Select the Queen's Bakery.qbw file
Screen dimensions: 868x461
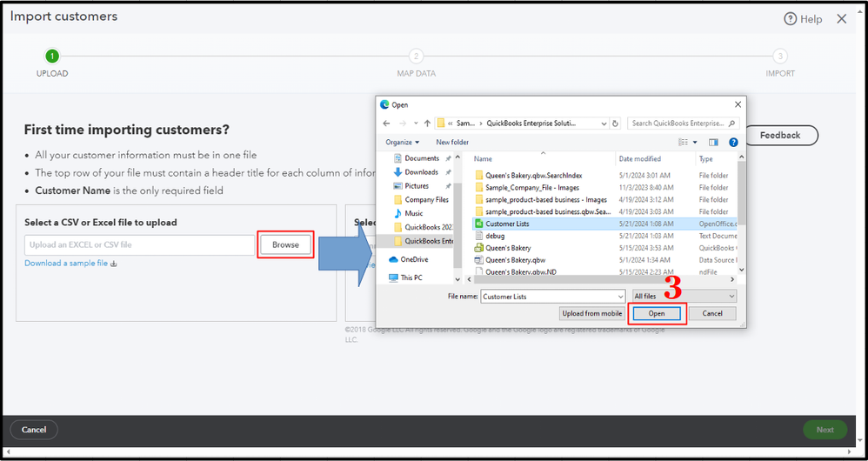(x=516, y=260)
